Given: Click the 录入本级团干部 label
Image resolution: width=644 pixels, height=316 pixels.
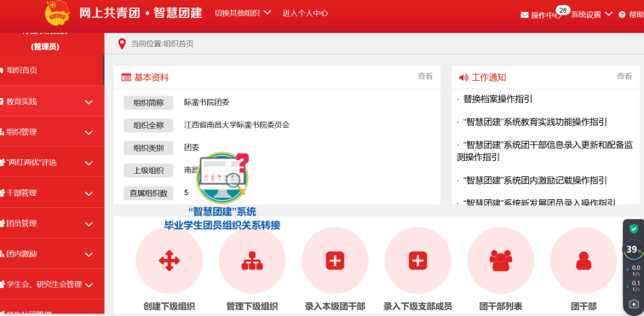Looking at the screenshot, I should [335, 306].
